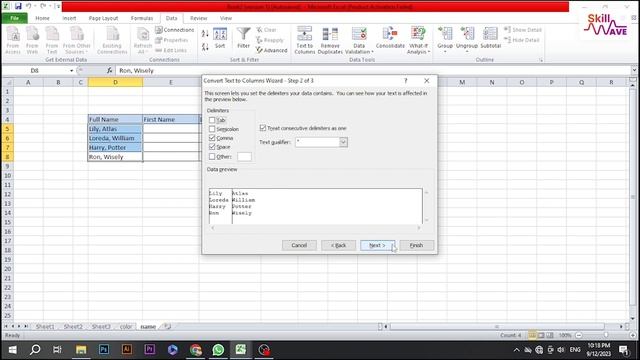640x360 pixels.
Task: Switch to the Home ribbon tab
Action: pyautogui.click(x=42, y=18)
